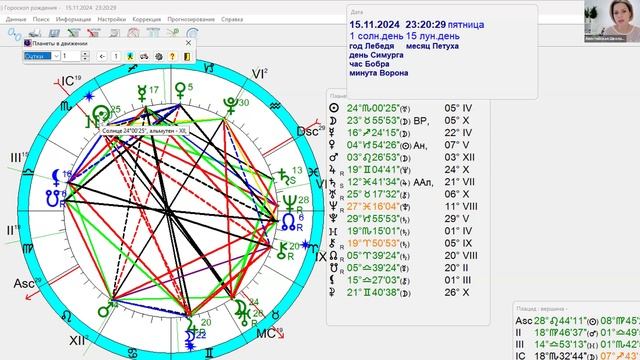
Task: Click the Pluto glyph at 30 on chart
Action: tap(231, 106)
